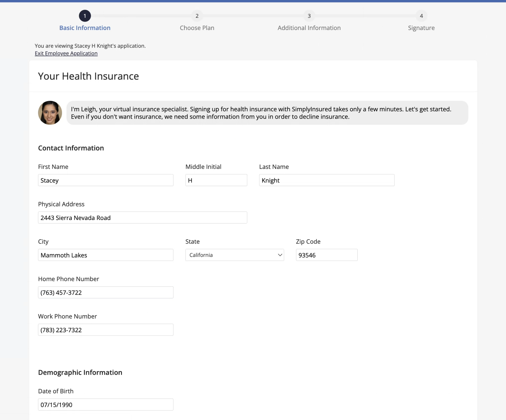506x420 pixels.
Task: Click the Physical Address label
Action: 61,204
